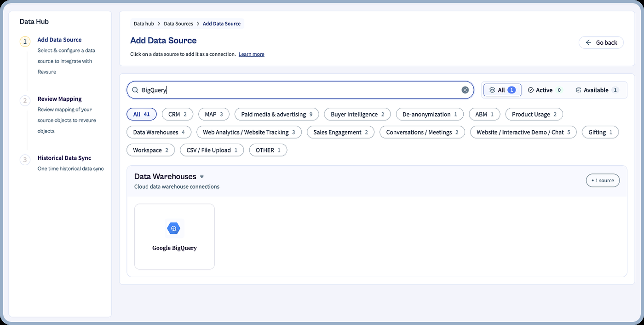644x325 pixels.
Task: Filter by OTHER category
Action: pyautogui.click(x=268, y=150)
